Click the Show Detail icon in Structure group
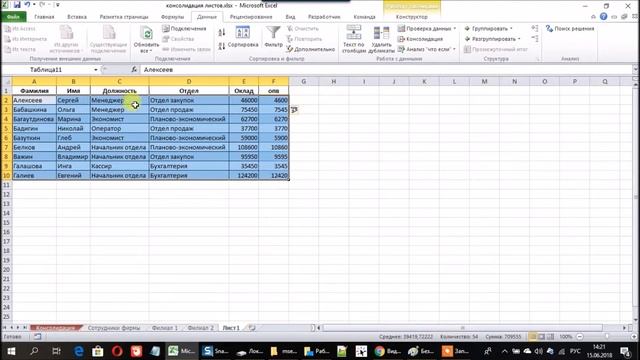This screenshot has height=360, width=640. click(535, 28)
